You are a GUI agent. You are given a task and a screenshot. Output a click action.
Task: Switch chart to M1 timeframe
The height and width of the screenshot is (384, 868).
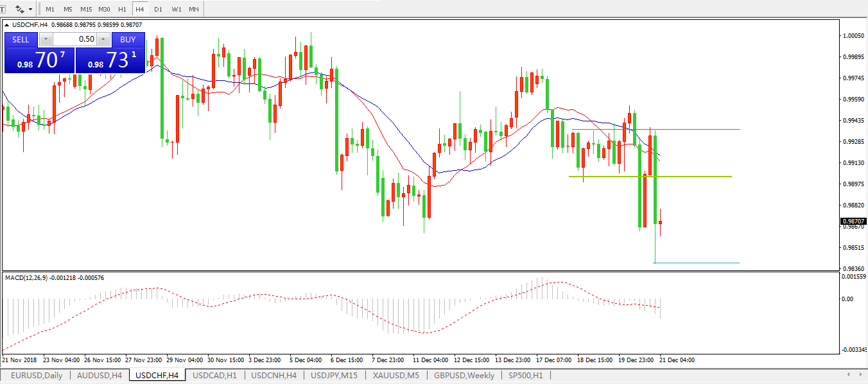pos(50,9)
